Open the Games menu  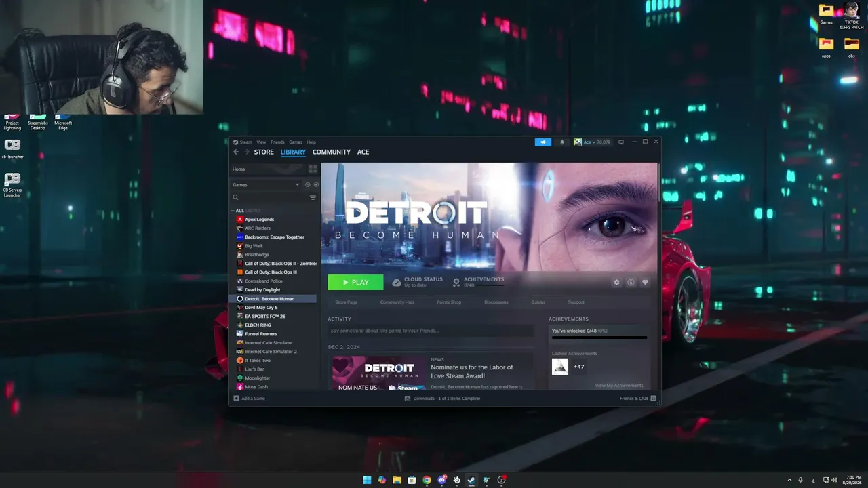pos(296,142)
